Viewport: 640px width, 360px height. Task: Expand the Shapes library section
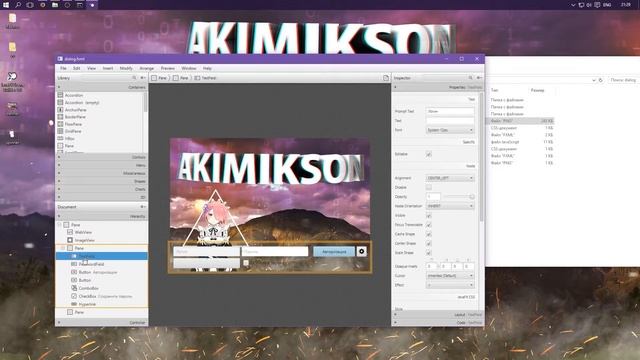coord(102,181)
